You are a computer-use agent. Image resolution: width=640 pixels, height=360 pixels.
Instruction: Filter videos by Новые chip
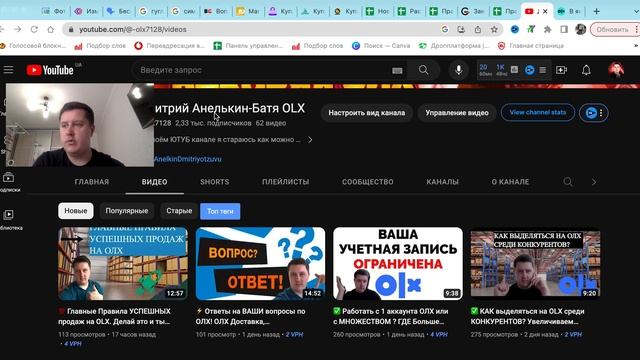[x=76, y=211]
